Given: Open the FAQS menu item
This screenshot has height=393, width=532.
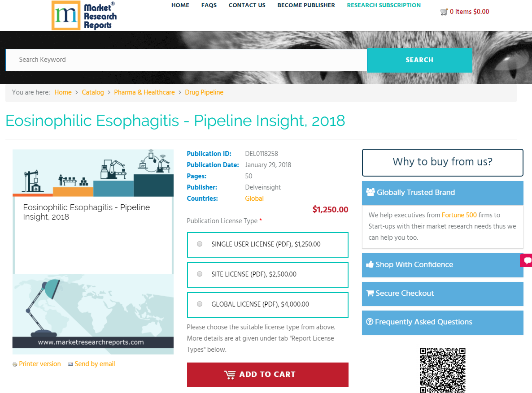Looking at the screenshot, I should pyautogui.click(x=209, y=5).
